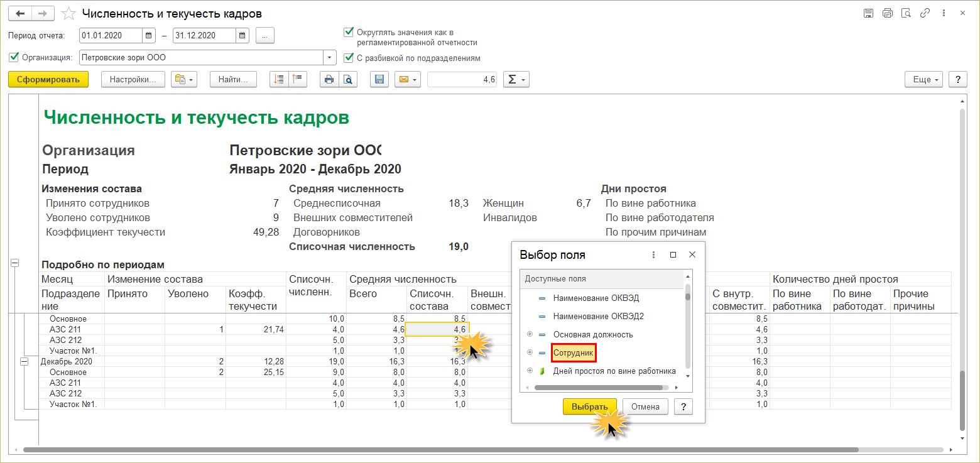Expand Основная должность field node
The height and width of the screenshot is (463, 980).
point(530,334)
